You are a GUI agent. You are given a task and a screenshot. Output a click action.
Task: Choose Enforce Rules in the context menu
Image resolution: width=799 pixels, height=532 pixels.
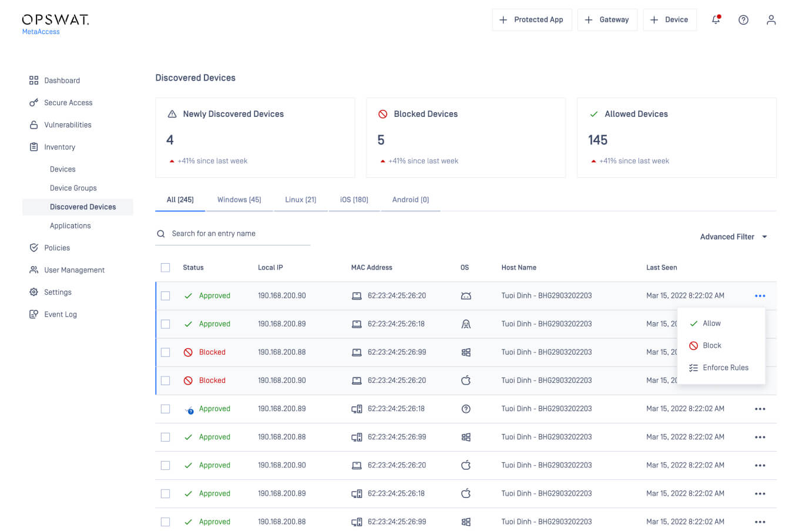point(725,368)
